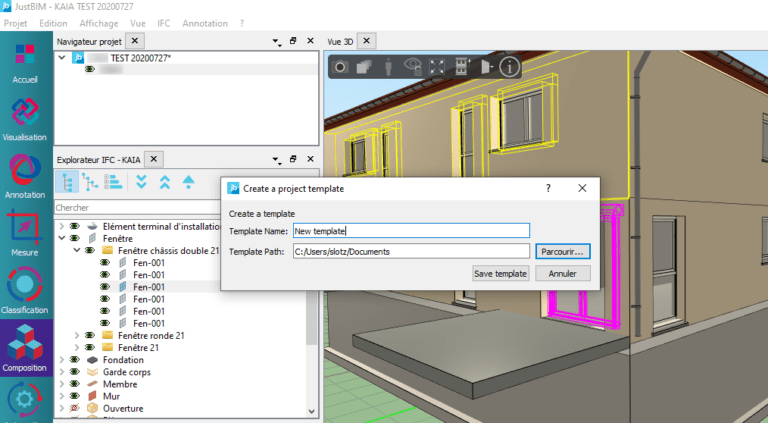Show information with the circled i icon
Image resolution: width=768 pixels, height=423 pixels.
(509, 67)
